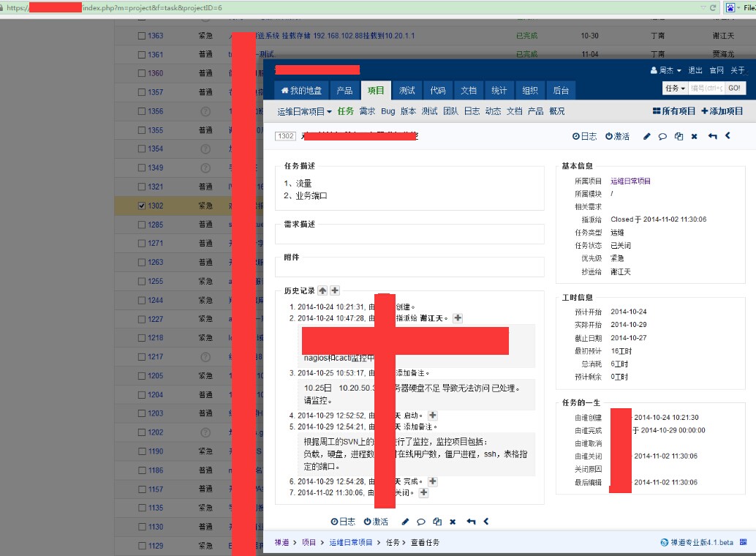This screenshot has height=556, width=756.
Task: Click the pencil edit icon in task header
Action: 646,137
